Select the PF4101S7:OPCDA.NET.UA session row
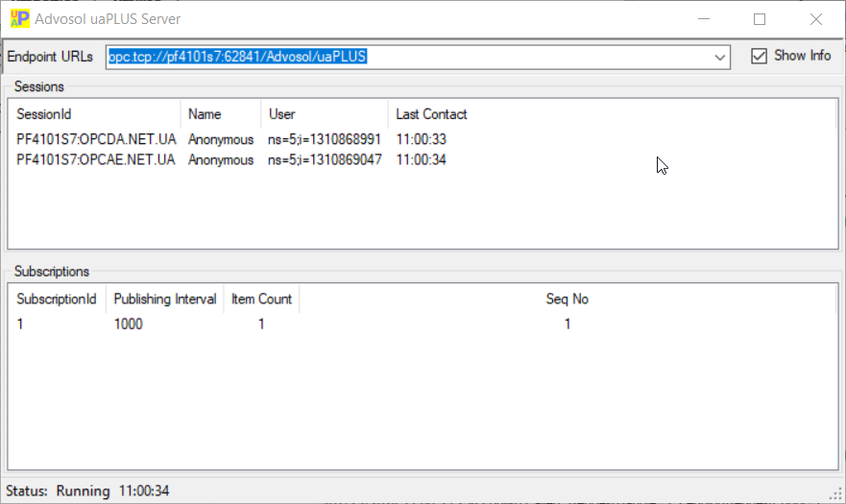Screen dimensions: 846x504 pyautogui.click(x=422, y=140)
